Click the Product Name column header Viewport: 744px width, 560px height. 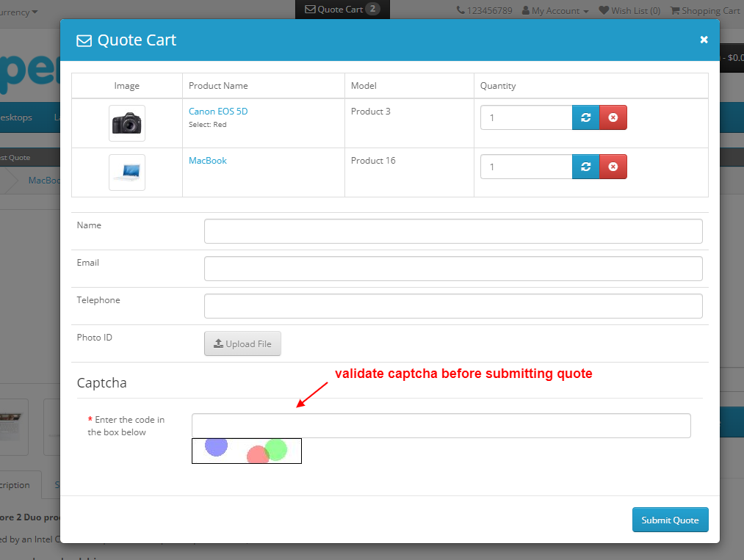click(218, 86)
